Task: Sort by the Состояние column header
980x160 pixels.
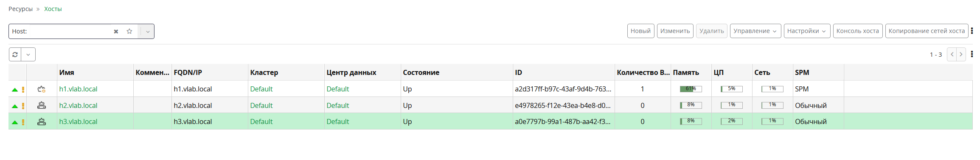Action: tap(421, 72)
